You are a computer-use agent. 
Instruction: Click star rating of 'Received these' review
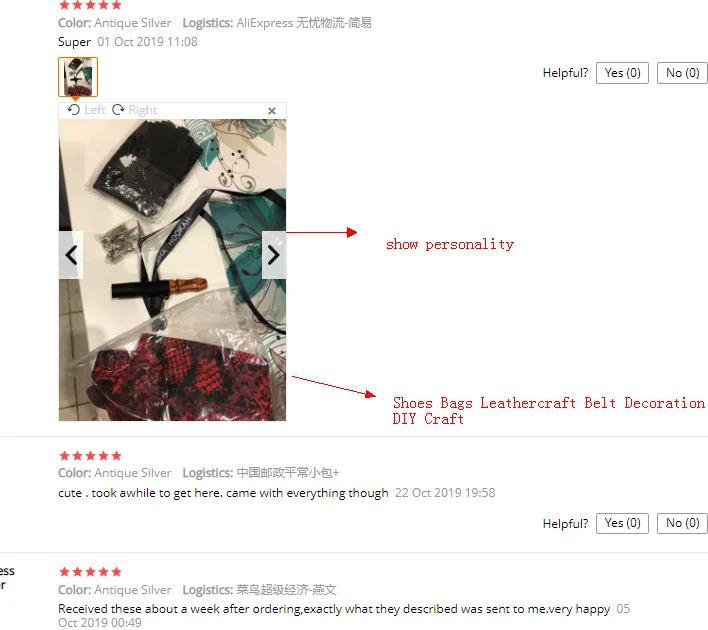(x=90, y=572)
